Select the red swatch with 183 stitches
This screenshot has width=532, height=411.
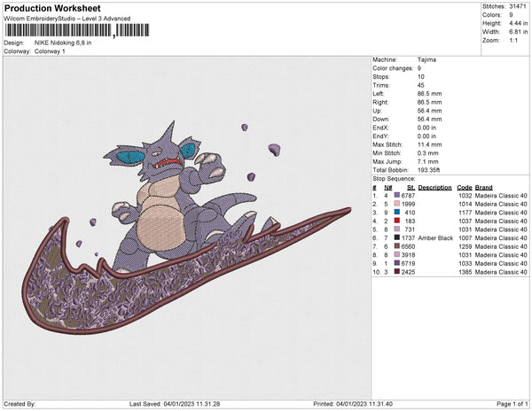click(396, 221)
